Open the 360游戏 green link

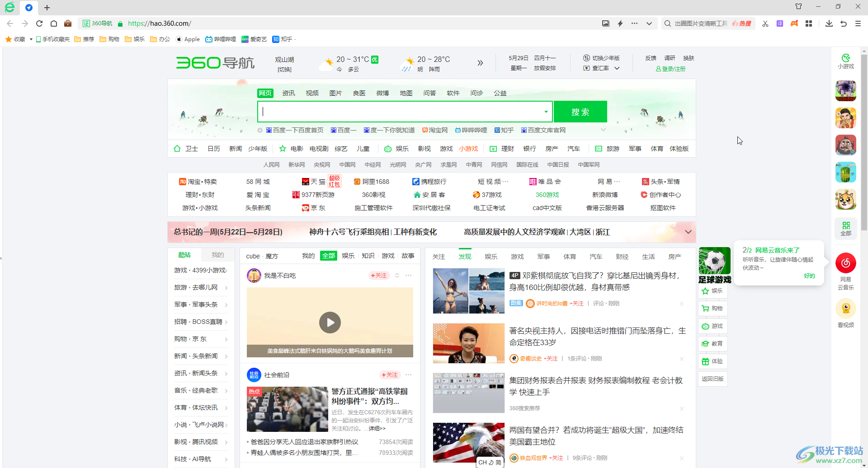[547, 195]
